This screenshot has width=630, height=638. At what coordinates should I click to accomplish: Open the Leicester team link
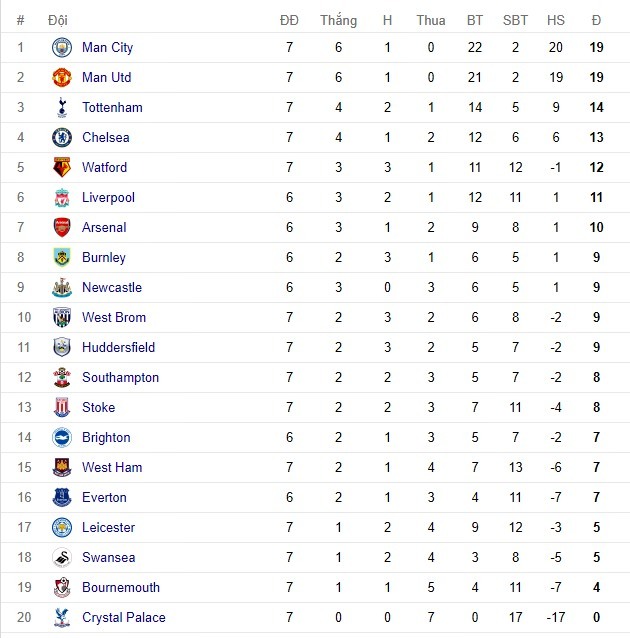108,527
